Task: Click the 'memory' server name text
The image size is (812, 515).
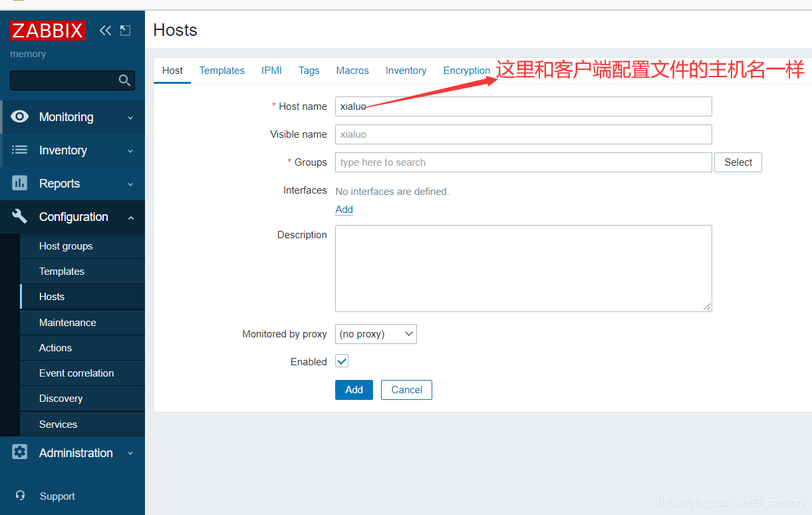Action: 28,54
